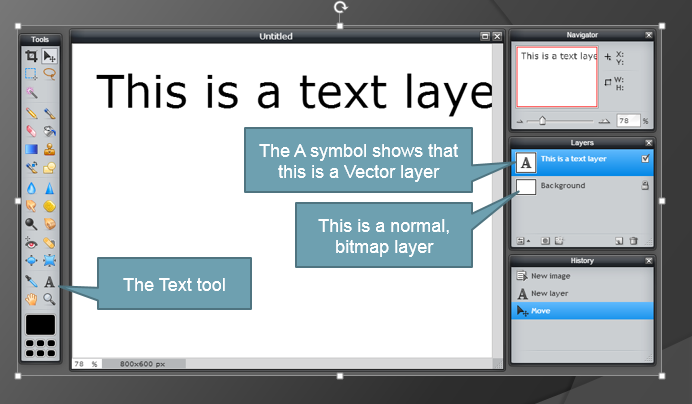Viewport: 692px width, 404px height.
Task: Toggle visibility checkbox of the text layer
Action: tap(644, 159)
